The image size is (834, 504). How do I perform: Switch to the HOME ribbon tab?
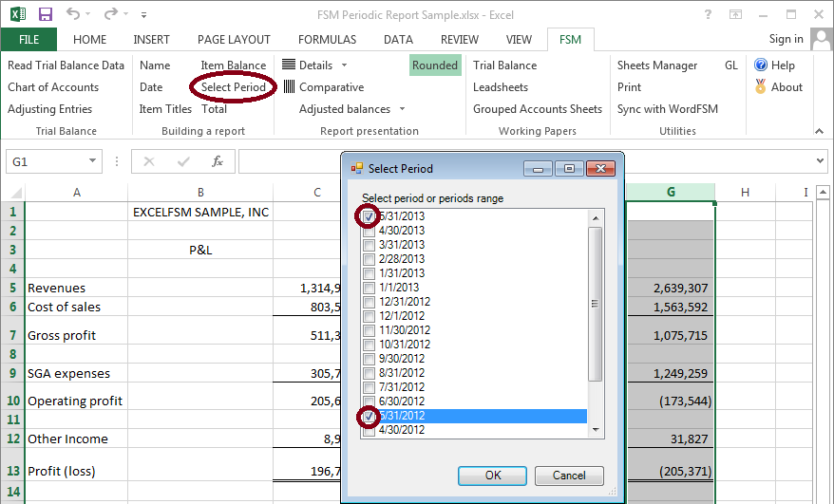coord(90,39)
